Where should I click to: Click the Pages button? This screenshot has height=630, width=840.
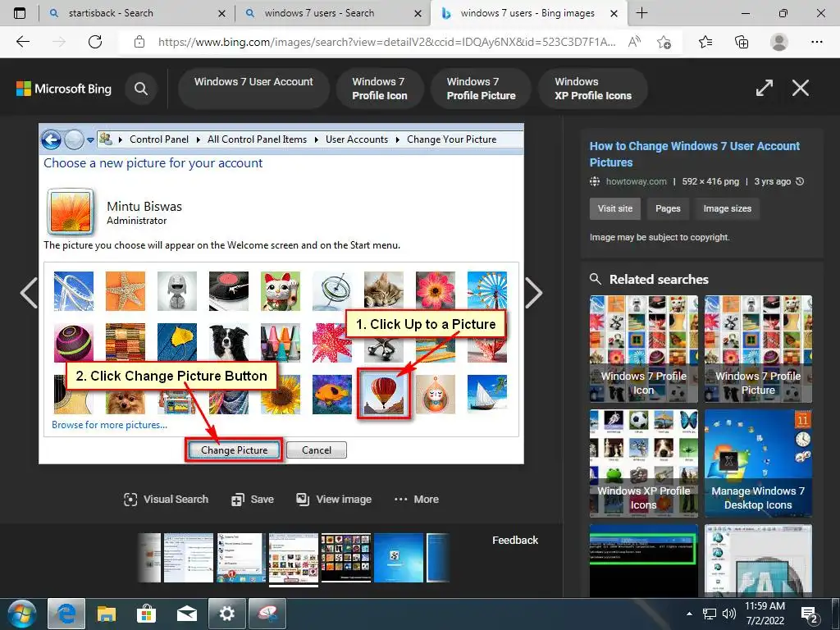point(668,208)
